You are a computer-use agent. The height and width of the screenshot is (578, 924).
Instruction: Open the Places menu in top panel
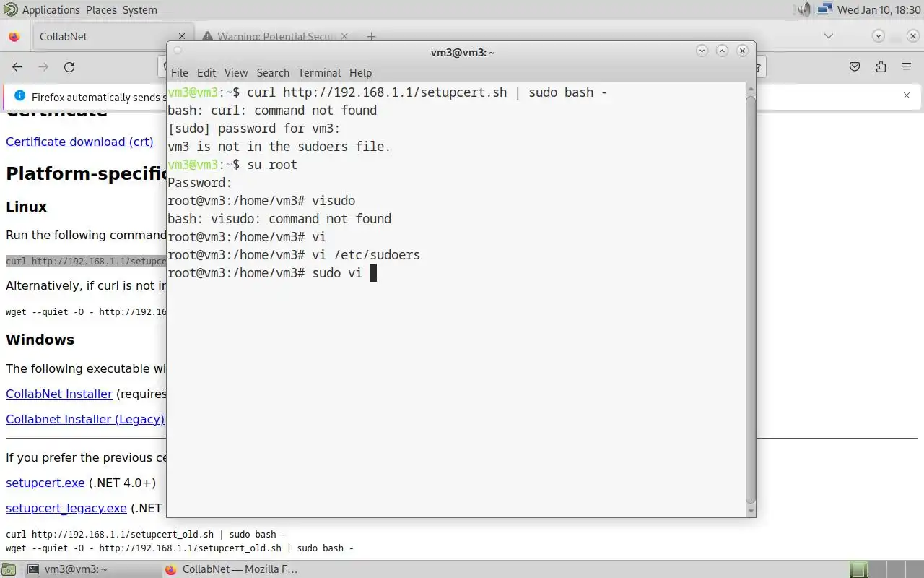[101, 10]
